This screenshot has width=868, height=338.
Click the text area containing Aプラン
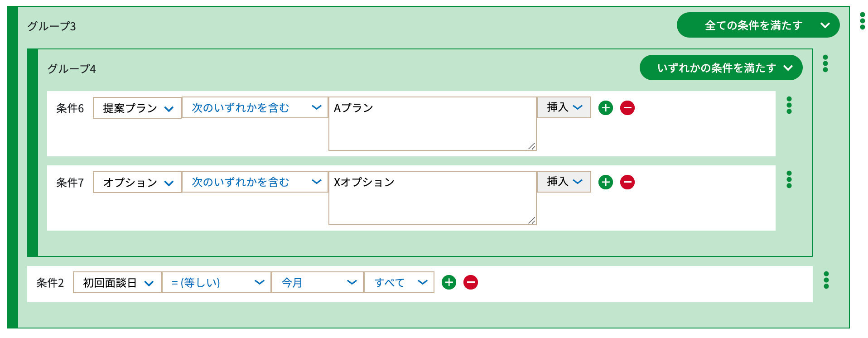[433, 124]
